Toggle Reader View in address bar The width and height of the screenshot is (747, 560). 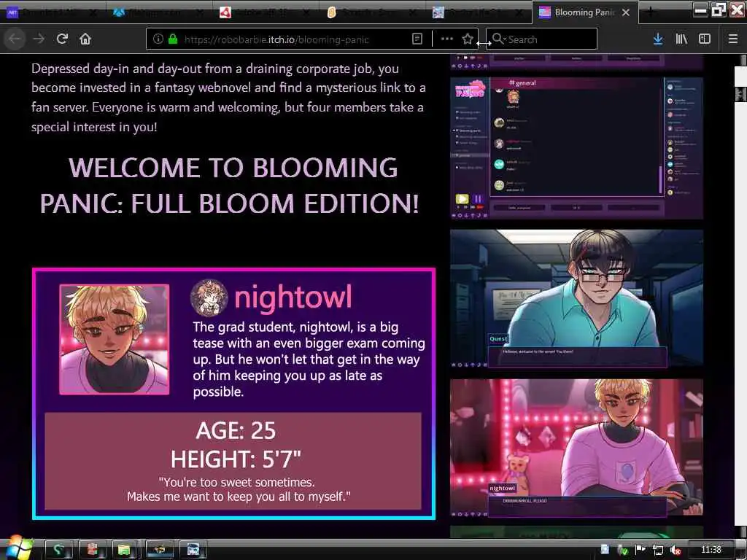[417, 39]
